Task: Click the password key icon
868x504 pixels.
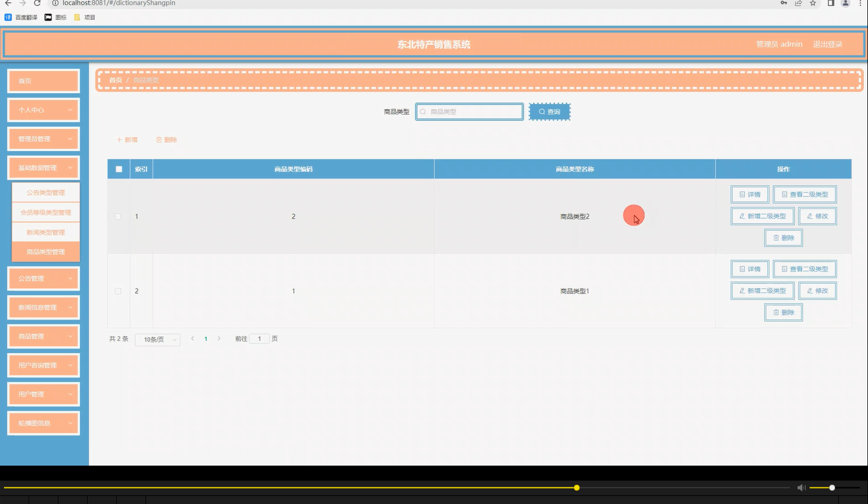Action: click(784, 3)
